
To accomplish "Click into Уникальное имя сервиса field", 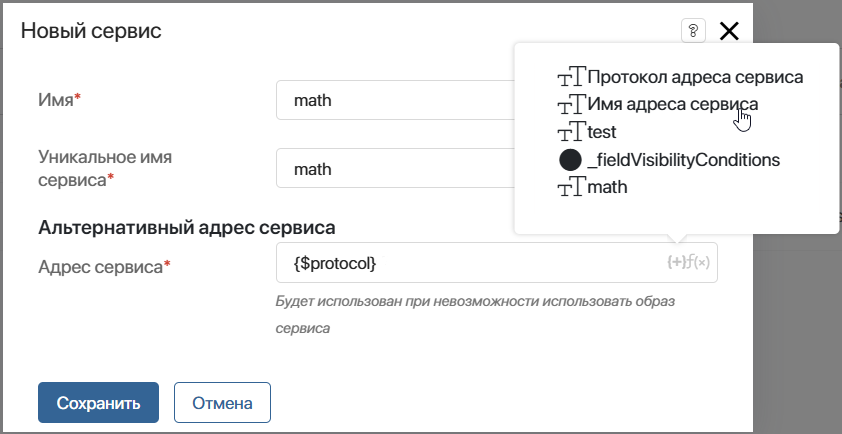I will pyautogui.click(x=396, y=169).
